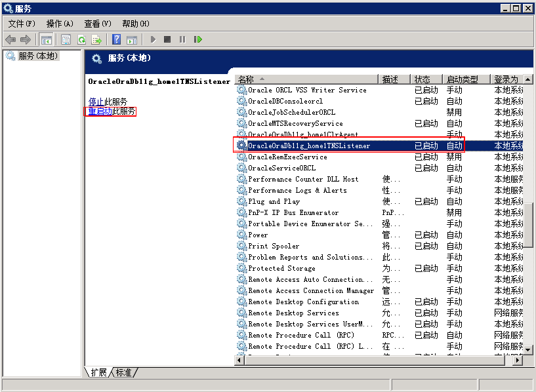Restart the service via the restart toolbar icon
This screenshot has width=536, height=392.
click(x=198, y=39)
